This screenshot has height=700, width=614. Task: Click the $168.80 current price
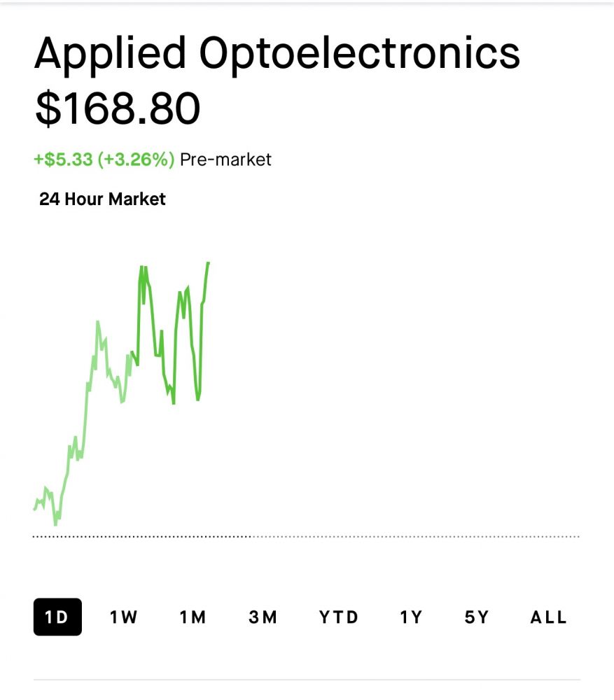[x=118, y=108]
